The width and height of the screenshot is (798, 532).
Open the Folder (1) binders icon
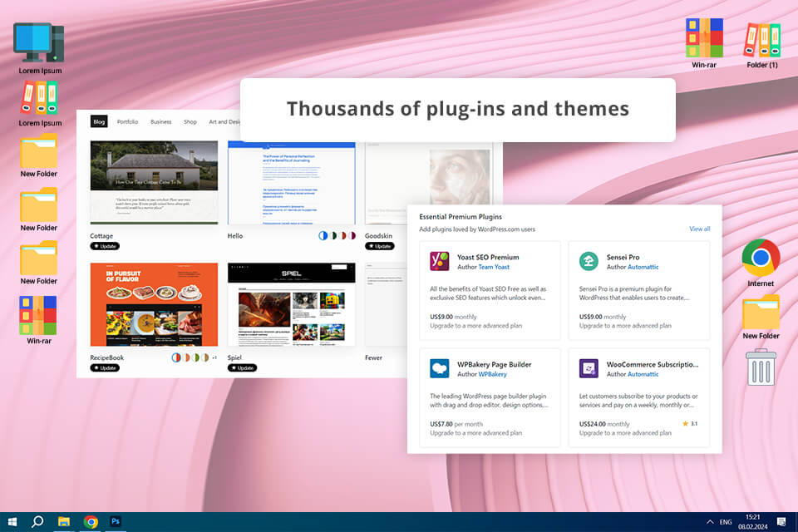(762, 39)
